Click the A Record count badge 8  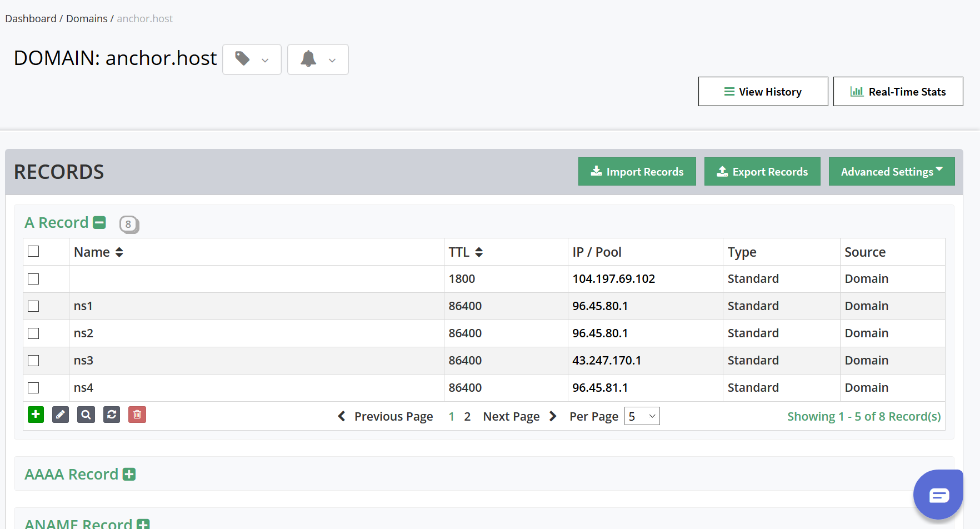pyautogui.click(x=128, y=224)
